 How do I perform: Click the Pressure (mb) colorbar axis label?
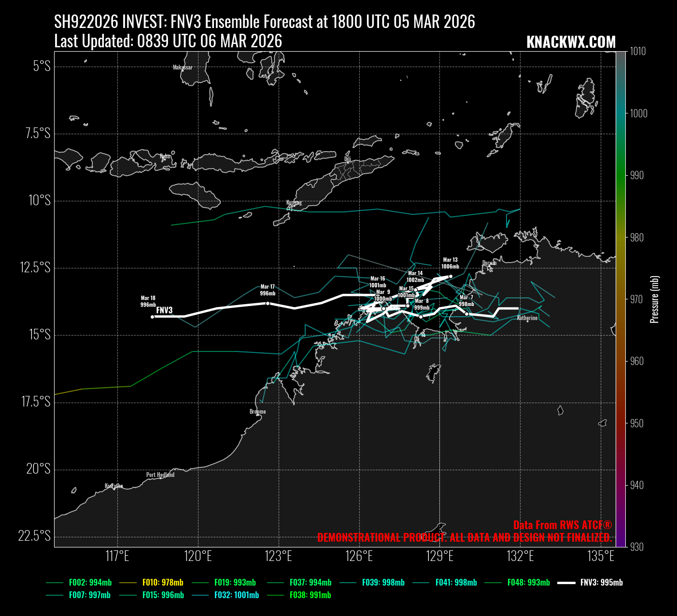(x=654, y=299)
